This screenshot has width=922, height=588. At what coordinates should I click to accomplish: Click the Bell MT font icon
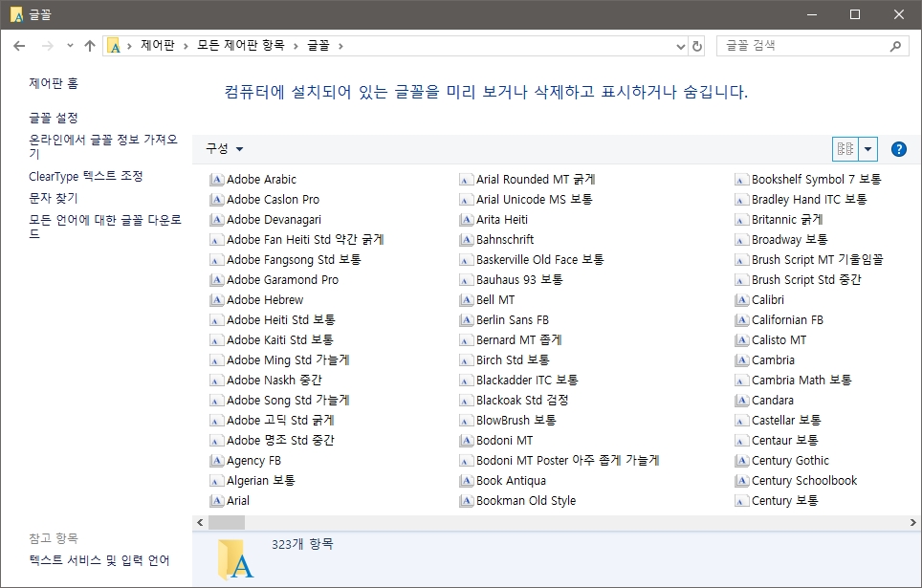point(467,300)
